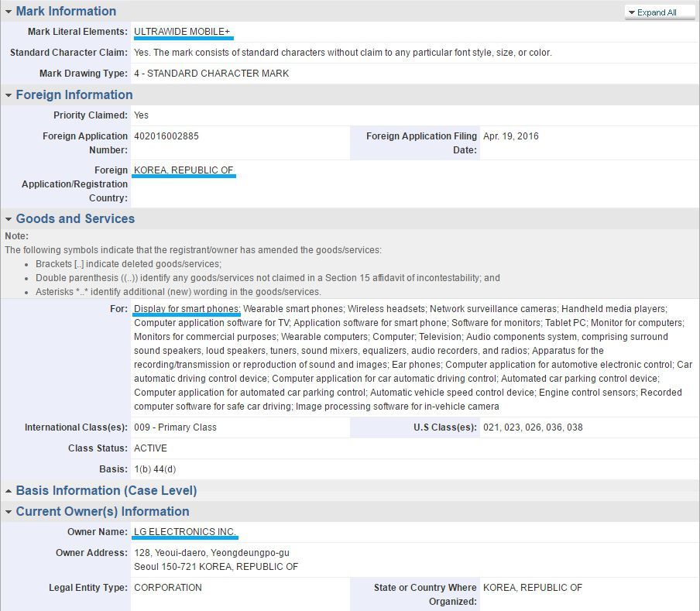Click the arrow icon beside Basis Information (Case Level)

coord(9,491)
